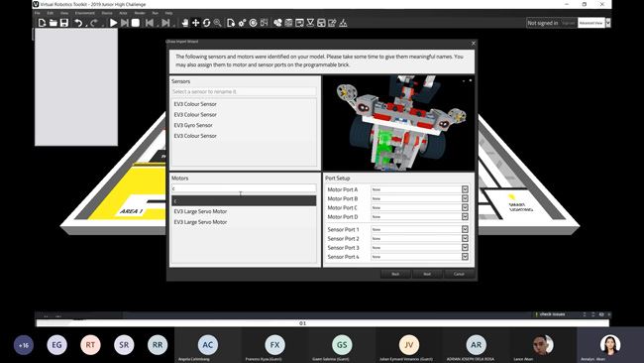Image resolution: width=644 pixels, height=363 pixels.
Task: Click the Back button in wizard
Action: (395, 274)
